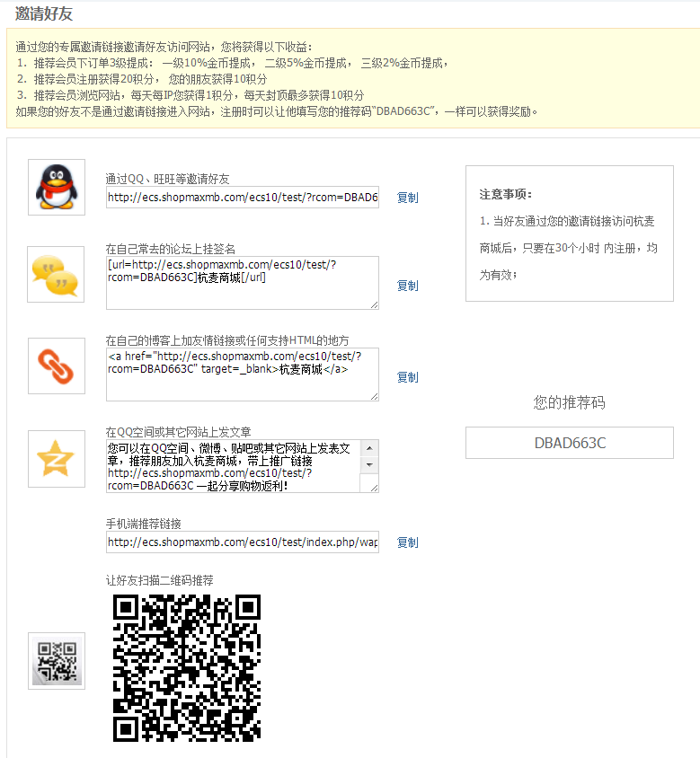Click the article textarea scroll up arrow
Viewport: 700px width, 758px height.
pyautogui.click(x=369, y=448)
